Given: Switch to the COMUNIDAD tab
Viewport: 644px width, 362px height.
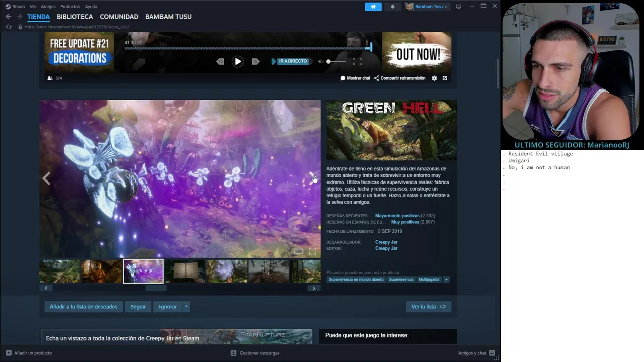Looking at the screenshot, I should (x=119, y=17).
